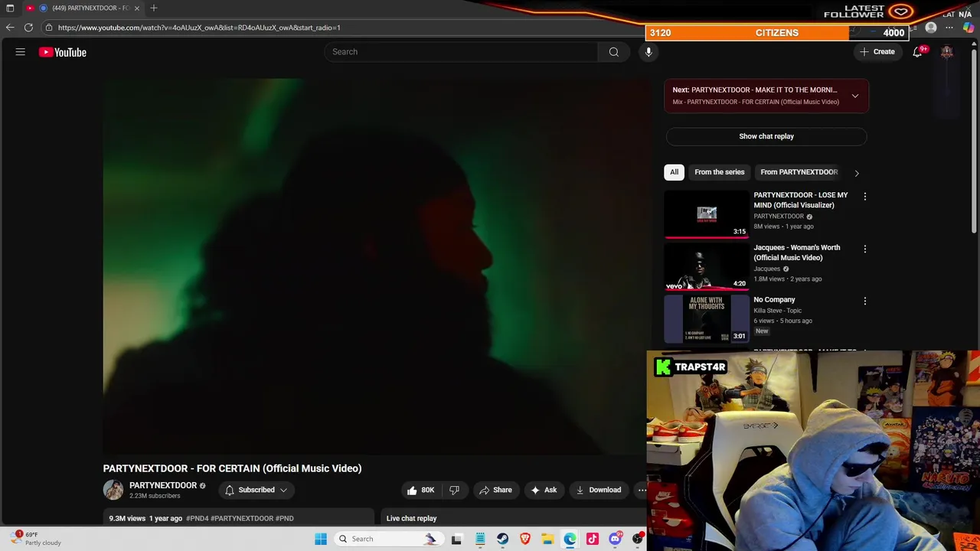
Task: Close the PARTYNEXTDOOR browser tab
Action: coord(137,8)
